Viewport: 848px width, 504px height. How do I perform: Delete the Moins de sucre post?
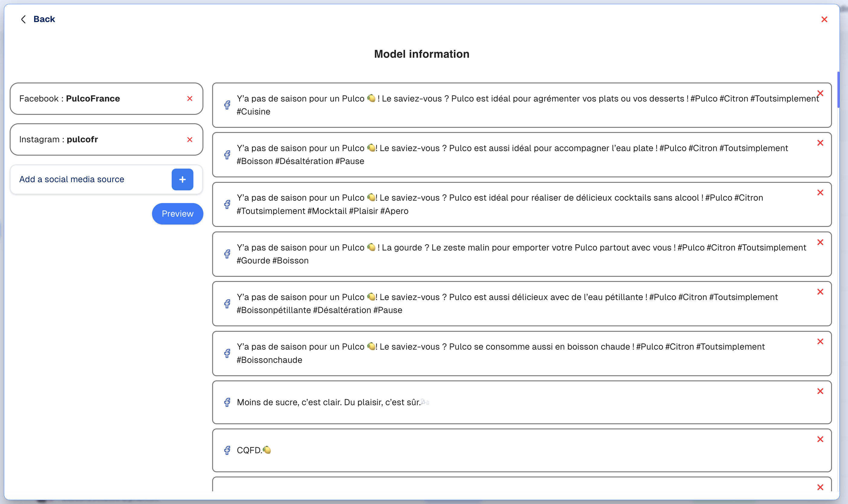(820, 391)
